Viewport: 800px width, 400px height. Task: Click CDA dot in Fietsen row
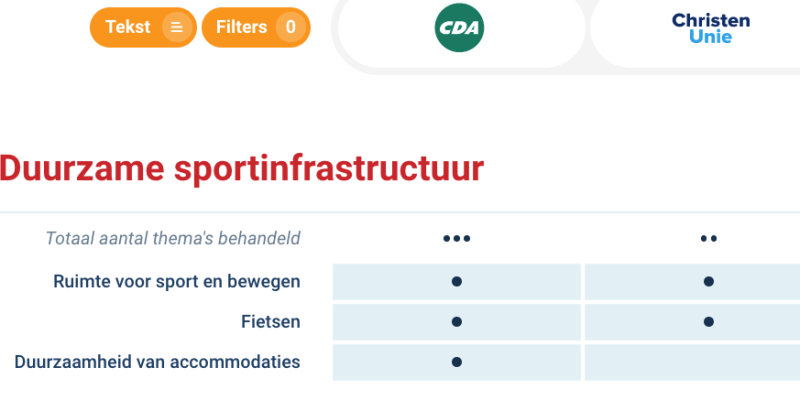[457, 322]
